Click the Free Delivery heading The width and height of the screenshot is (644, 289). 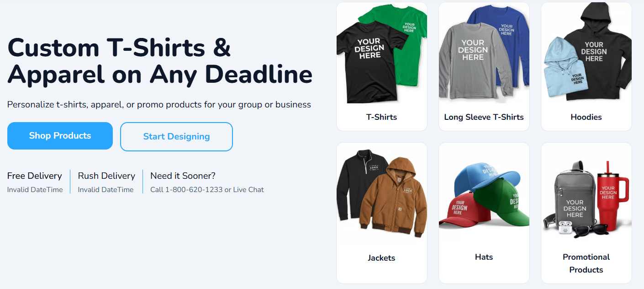(35, 176)
